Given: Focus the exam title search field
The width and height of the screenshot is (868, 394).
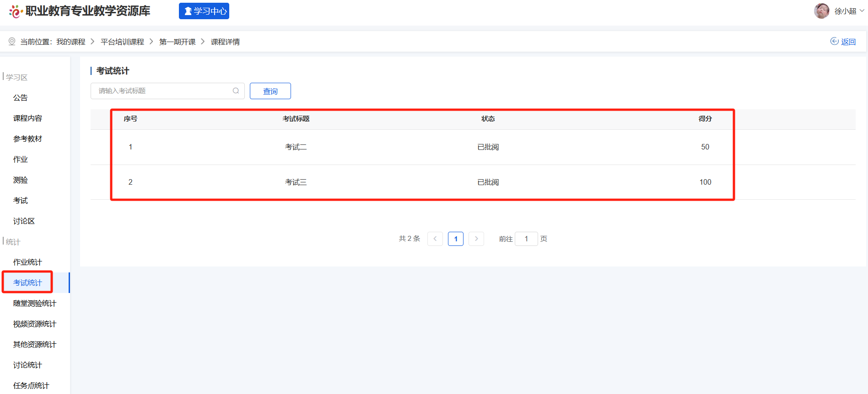Looking at the screenshot, I should tap(164, 91).
